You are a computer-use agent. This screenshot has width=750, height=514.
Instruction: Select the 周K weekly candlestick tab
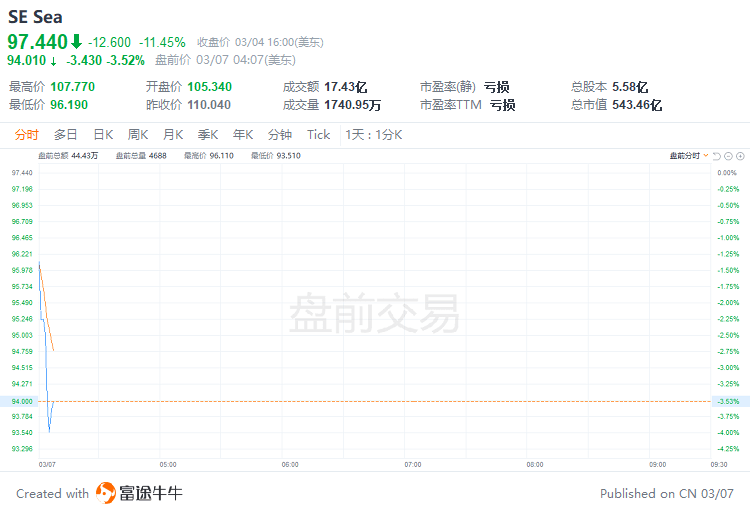click(x=138, y=135)
